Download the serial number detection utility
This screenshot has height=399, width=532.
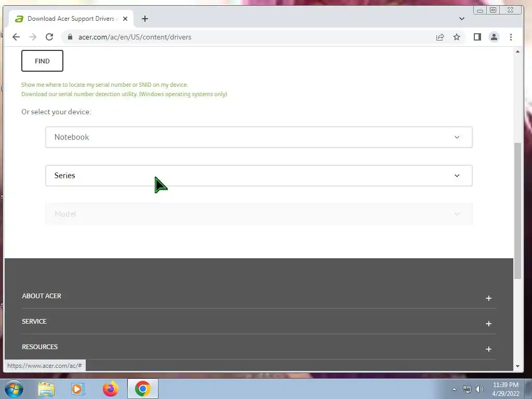click(x=124, y=94)
